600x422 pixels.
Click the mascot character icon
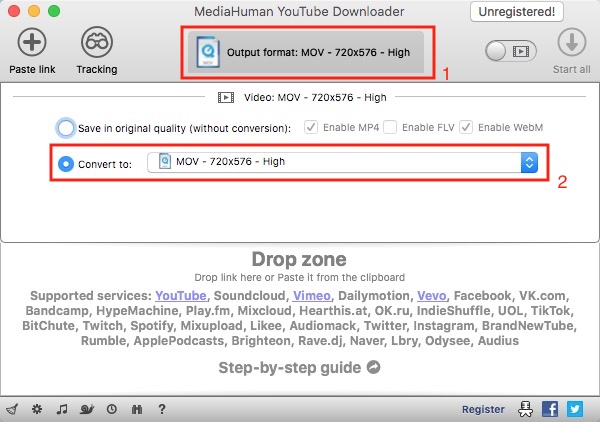pyautogui.click(x=525, y=409)
